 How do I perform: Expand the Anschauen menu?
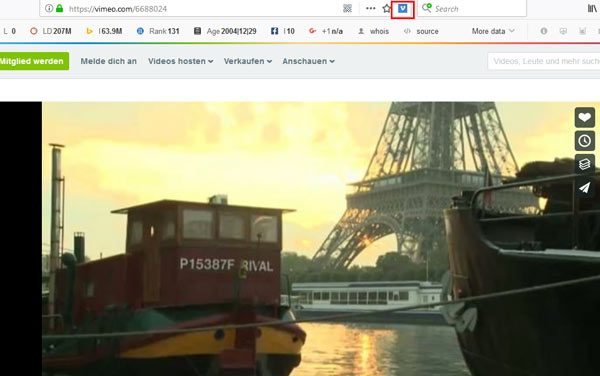(308, 61)
